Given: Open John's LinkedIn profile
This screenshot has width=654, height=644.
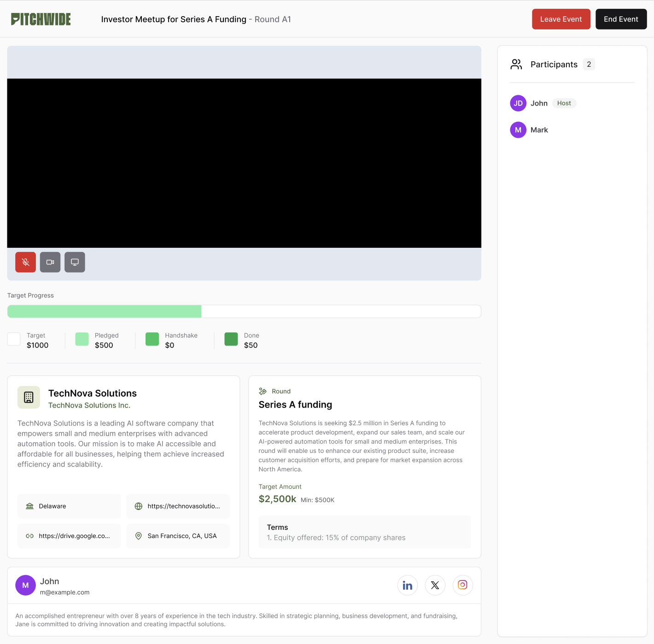Looking at the screenshot, I should point(407,585).
